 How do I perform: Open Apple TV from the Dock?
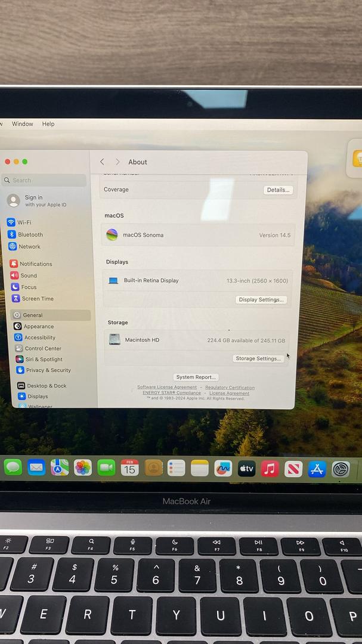(246, 468)
